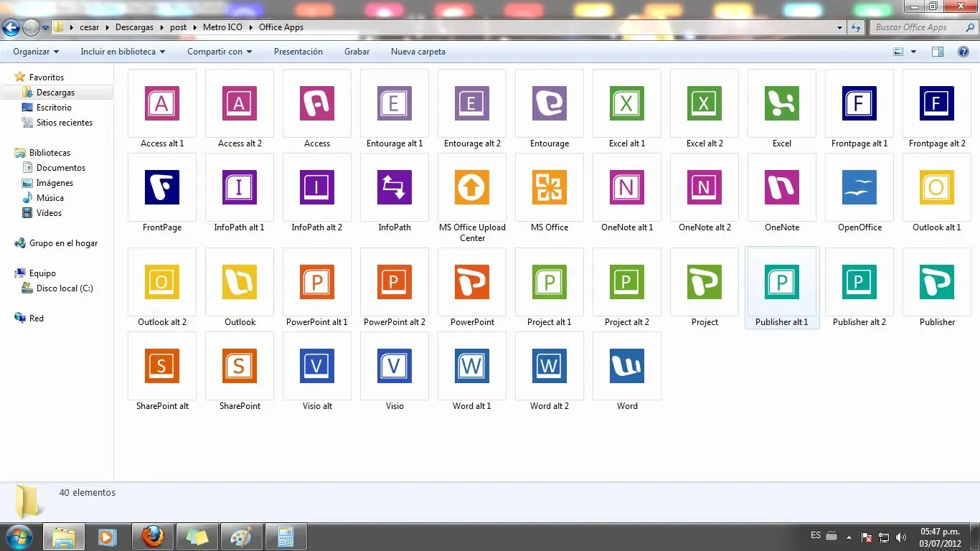
Task: Open Firefox from the taskbar
Action: [153, 536]
